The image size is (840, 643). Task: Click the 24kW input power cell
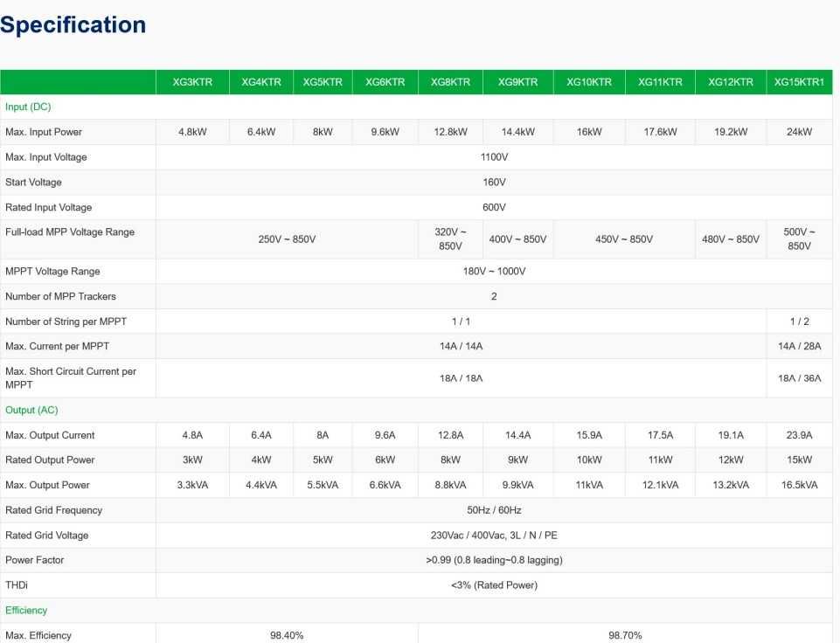[799, 132]
